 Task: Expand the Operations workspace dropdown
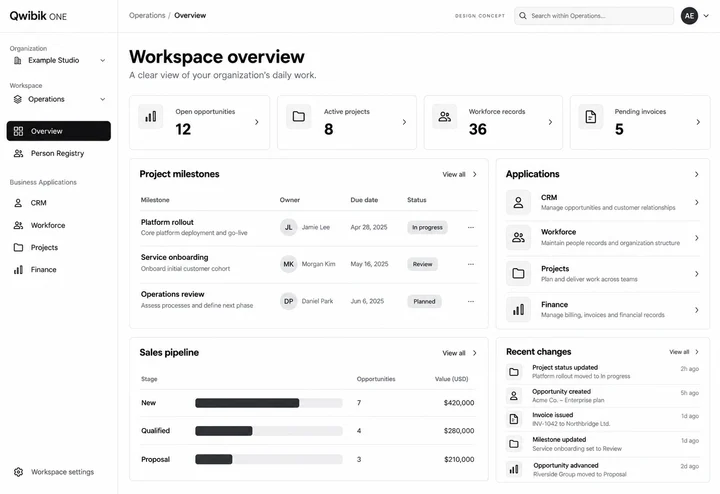pyautogui.click(x=103, y=99)
